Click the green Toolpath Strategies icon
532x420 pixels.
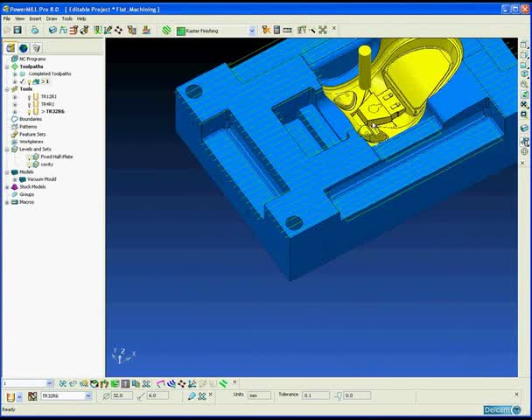pyautogui.click(x=166, y=31)
